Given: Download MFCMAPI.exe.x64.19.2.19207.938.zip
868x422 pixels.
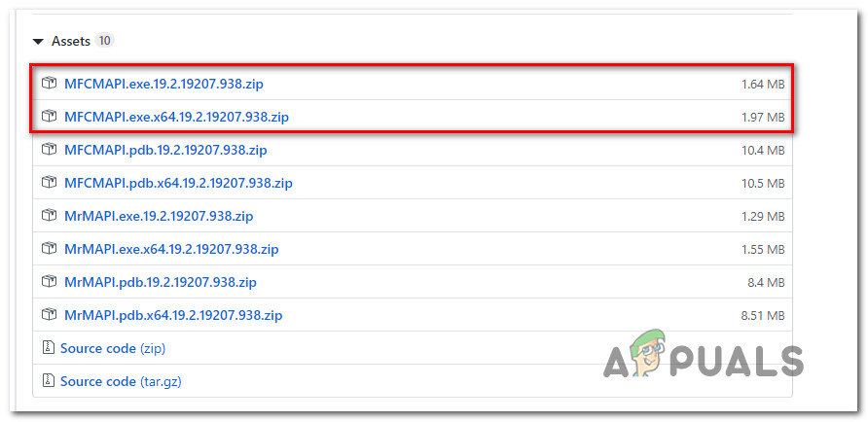Looking at the screenshot, I should point(176,118).
